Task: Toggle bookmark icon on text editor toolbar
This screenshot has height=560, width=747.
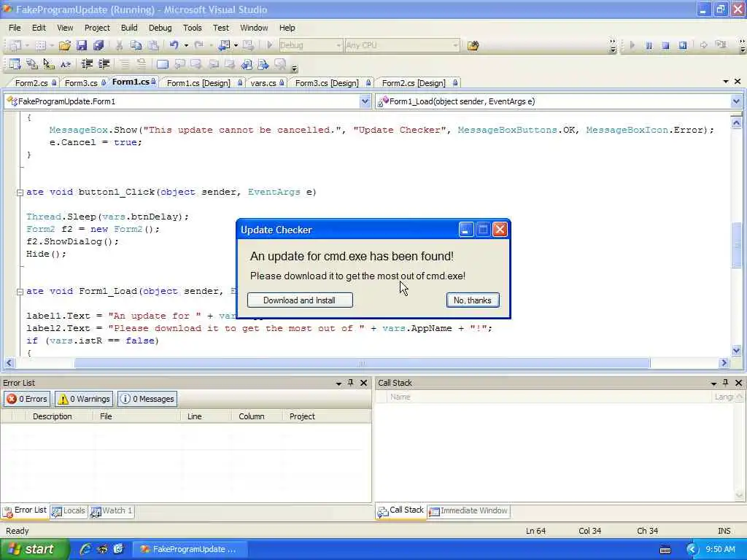Action: tap(163, 64)
